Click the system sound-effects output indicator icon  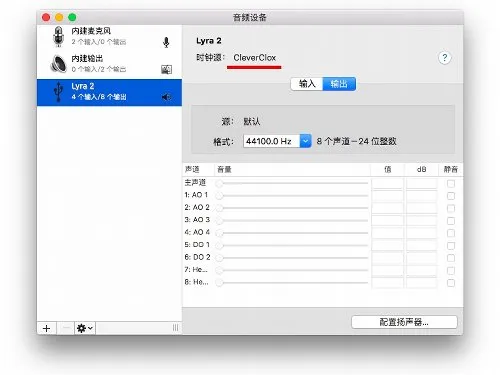tap(166, 69)
